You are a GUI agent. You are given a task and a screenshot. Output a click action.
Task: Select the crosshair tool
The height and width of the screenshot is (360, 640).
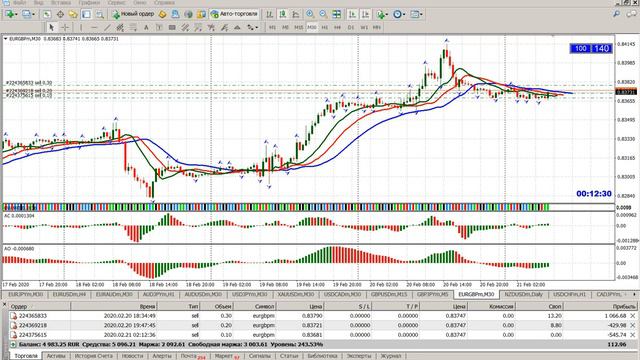point(64,27)
